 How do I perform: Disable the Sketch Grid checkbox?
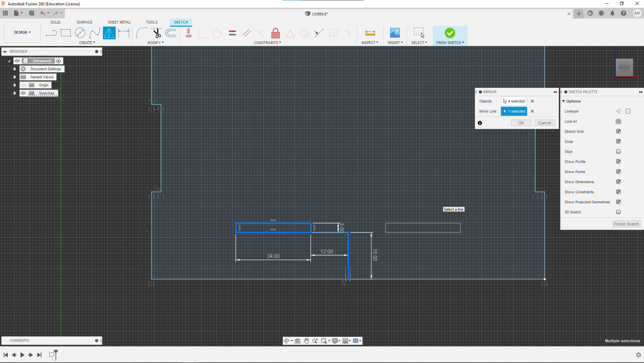(618, 131)
